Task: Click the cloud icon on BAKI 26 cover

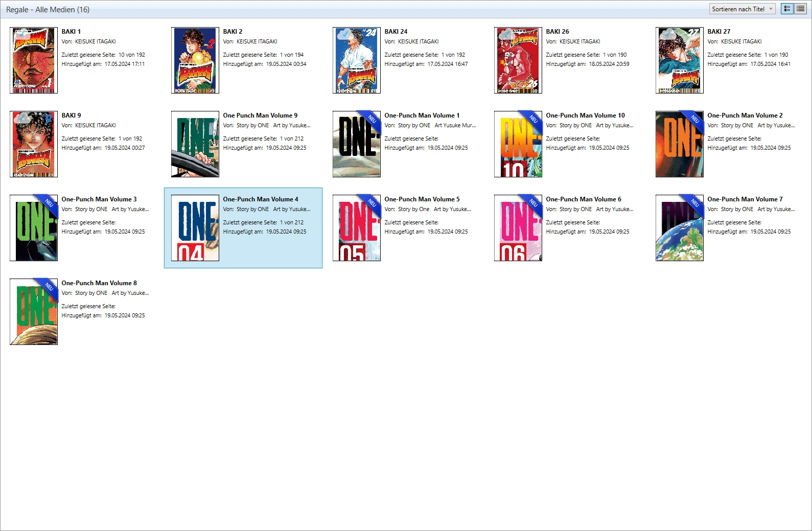Action: (505, 35)
